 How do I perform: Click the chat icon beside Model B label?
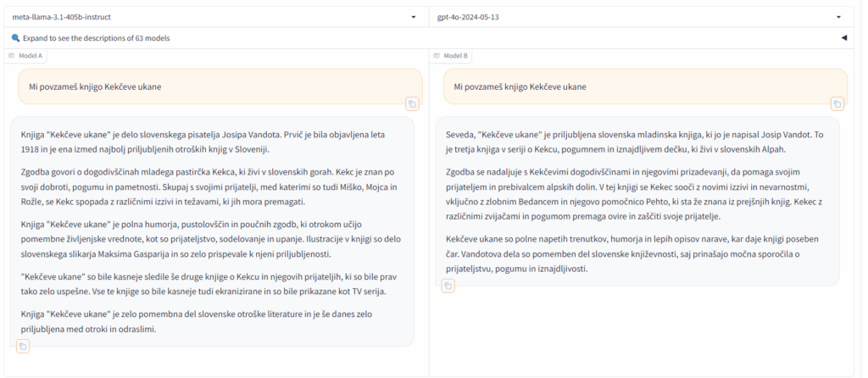[x=437, y=56]
